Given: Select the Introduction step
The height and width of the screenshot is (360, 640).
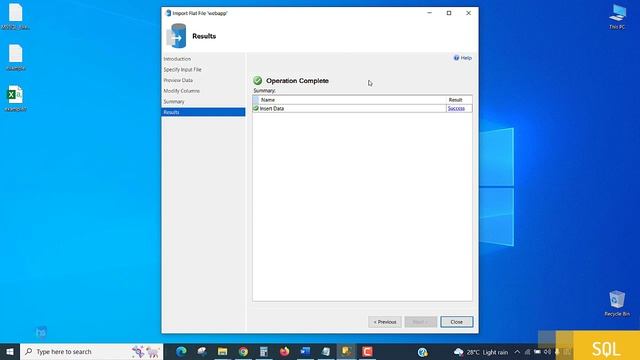Looking at the screenshot, I should pyautogui.click(x=177, y=59).
